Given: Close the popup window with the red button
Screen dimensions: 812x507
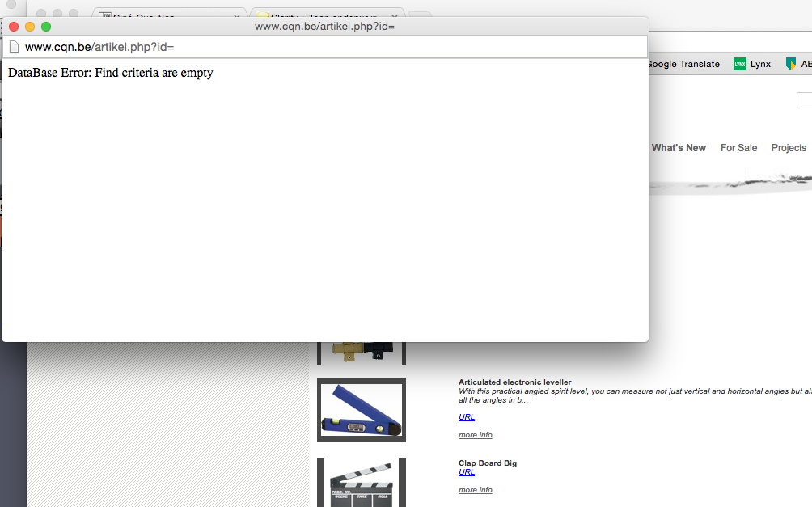Looking at the screenshot, I should pyautogui.click(x=14, y=27).
